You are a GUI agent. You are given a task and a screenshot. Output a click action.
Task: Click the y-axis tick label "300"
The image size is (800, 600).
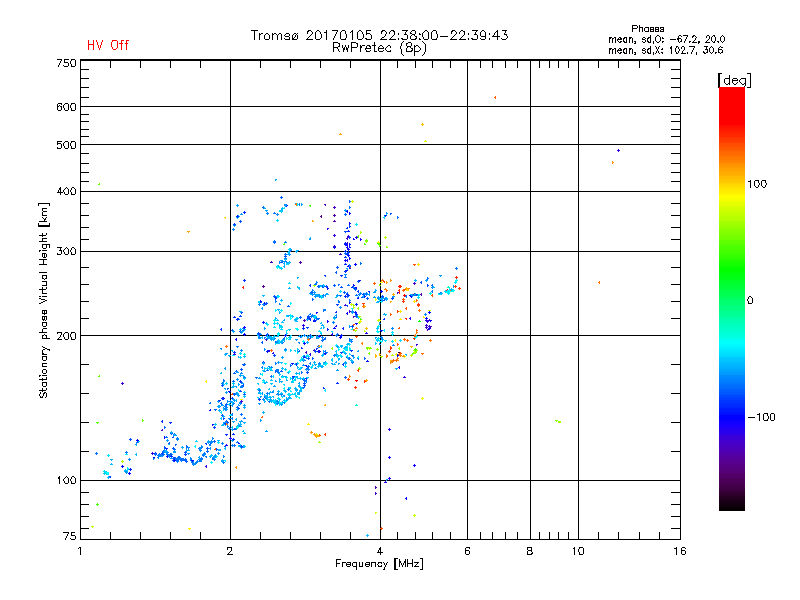66,252
